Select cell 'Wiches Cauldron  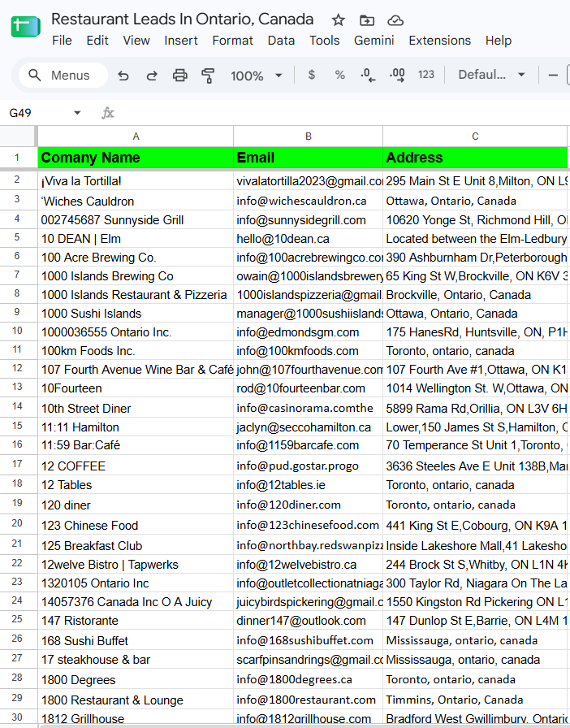pyautogui.click(x=136, y=201)
